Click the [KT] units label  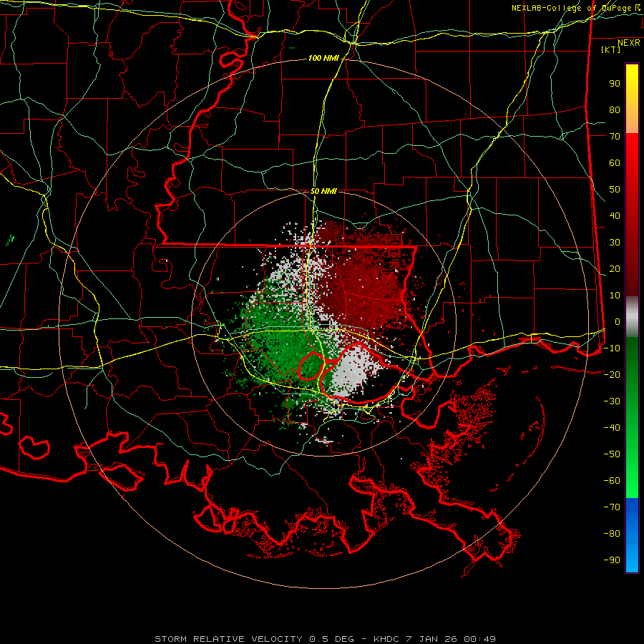tap(610, 49)
